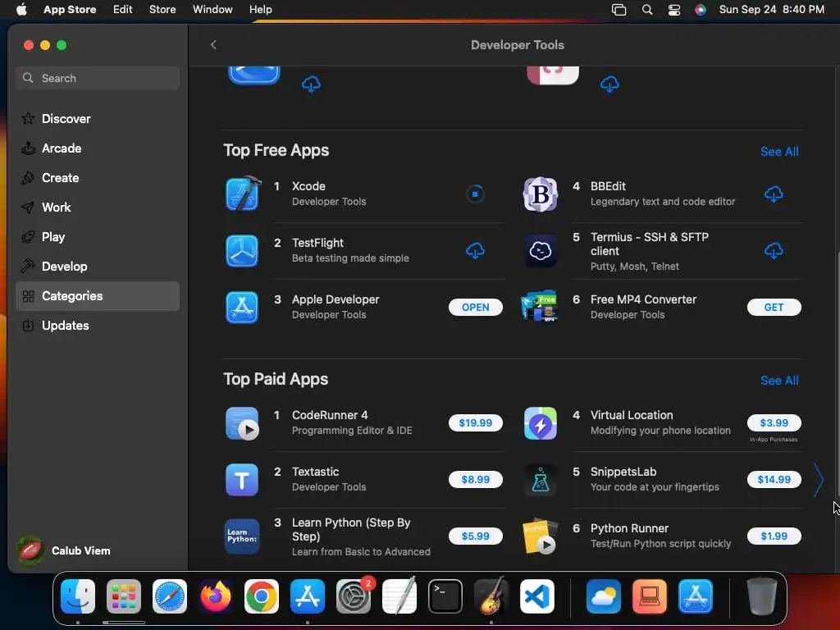Screen dimensions: 840x630
Task: Open the Trash in the Dock
Action: point(762,596)
